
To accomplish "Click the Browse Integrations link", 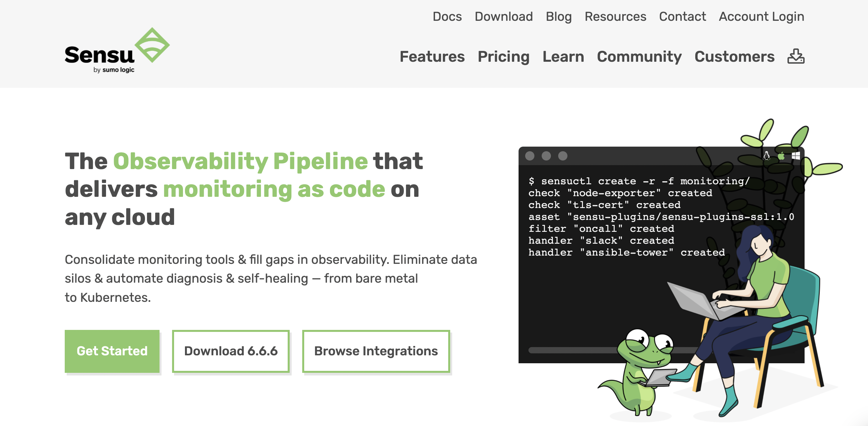I will pyautogui.click(x=376, y=350).
